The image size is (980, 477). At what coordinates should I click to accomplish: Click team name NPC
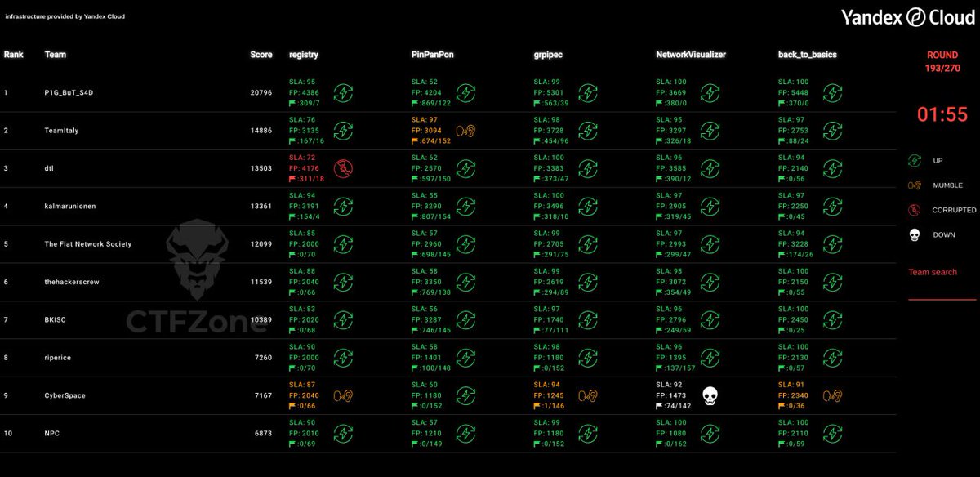pyautogui.click(x=52, y=433)
